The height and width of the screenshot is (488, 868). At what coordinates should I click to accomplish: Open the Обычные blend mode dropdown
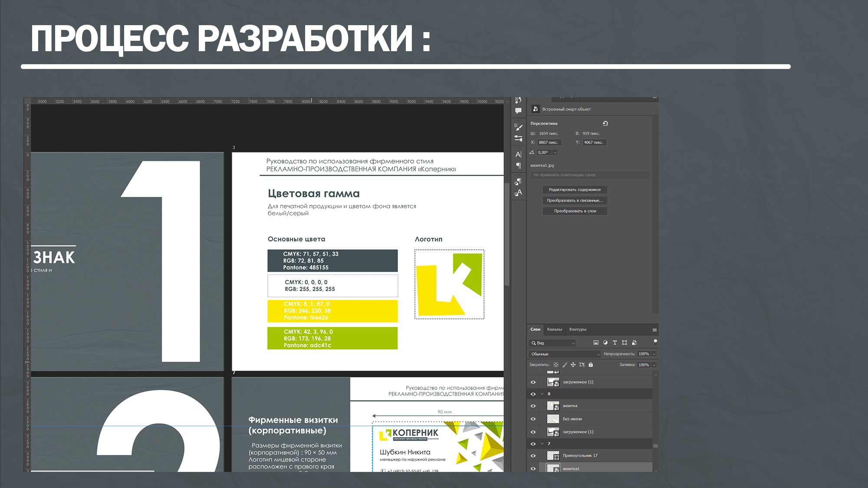pos(565,354)
